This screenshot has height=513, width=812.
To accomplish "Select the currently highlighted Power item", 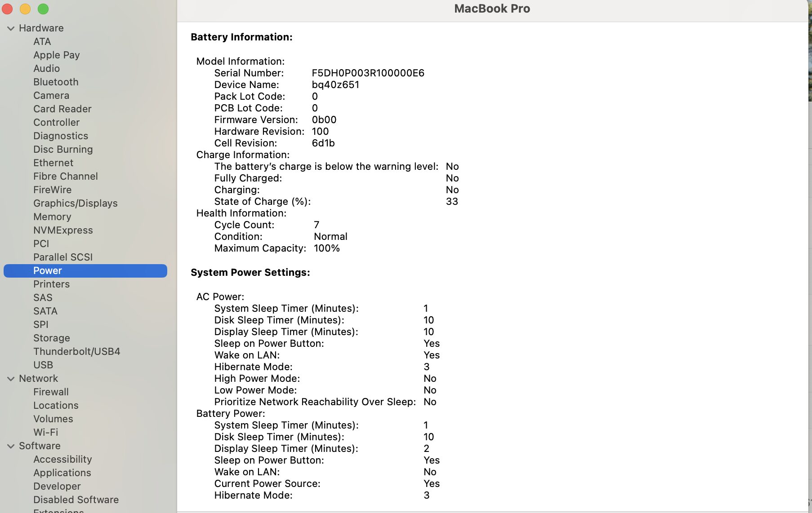I will (x=47, y=270).
